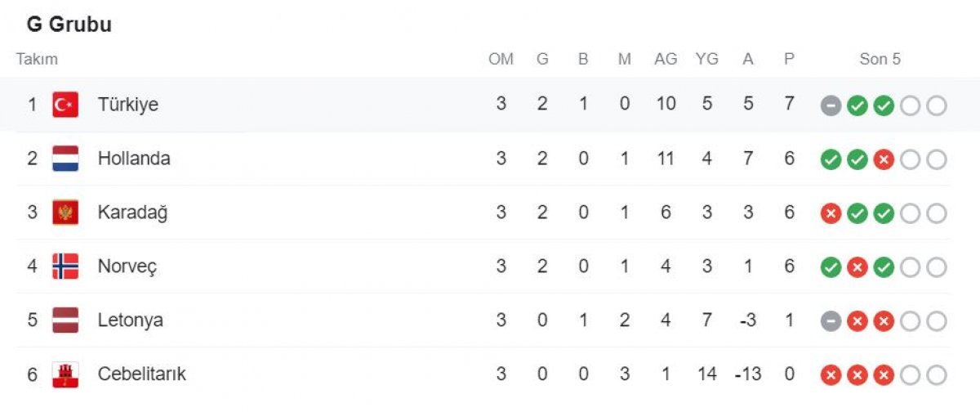Click Letonya's grey draw result icon
Image resolution: width=980 pixels, height=412 pixels.
[831, 321]
